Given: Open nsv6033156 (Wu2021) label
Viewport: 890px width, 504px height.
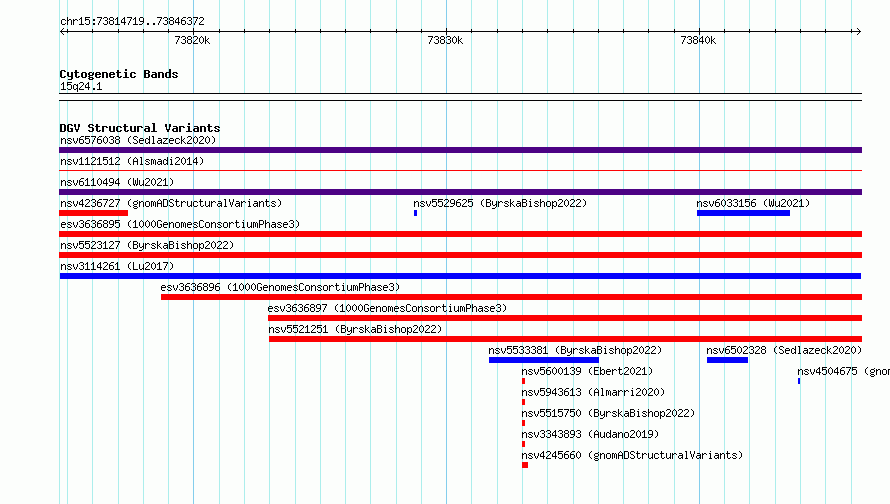Looking at the screenshot, I should point(753,203).
